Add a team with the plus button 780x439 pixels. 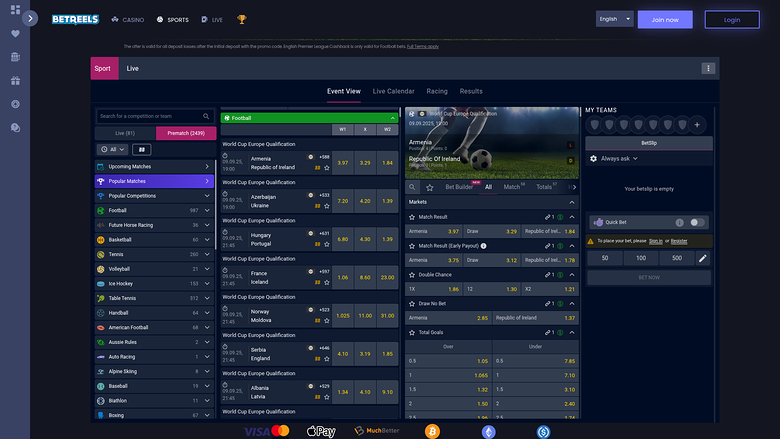click(x=697, y=124)
